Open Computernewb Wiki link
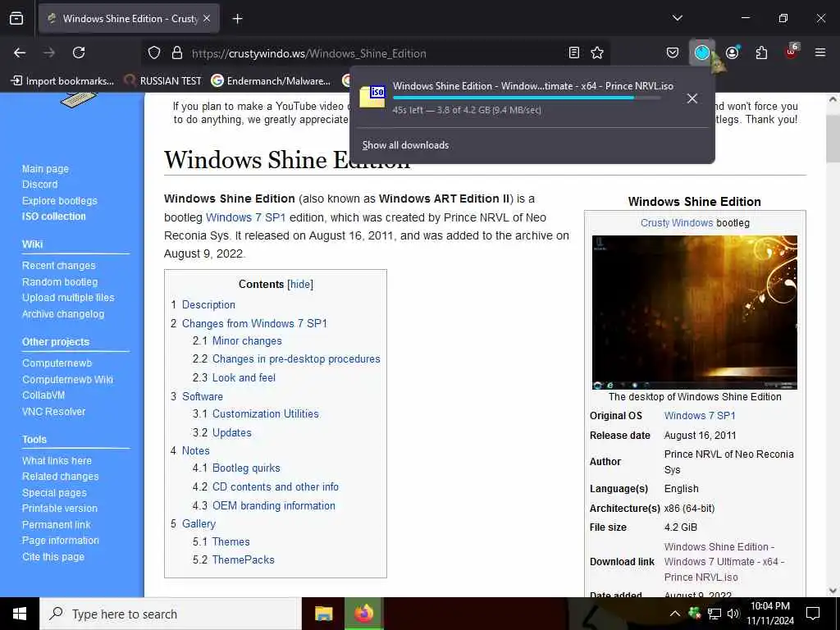This screenshot has width=840, height=630. (67, 379)
